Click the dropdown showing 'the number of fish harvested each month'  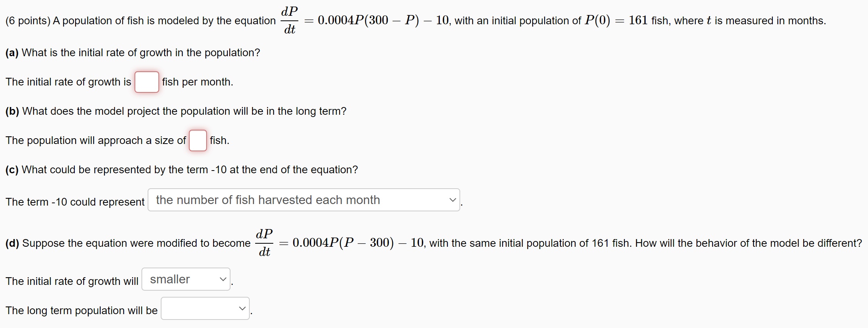tap(304, 200)
